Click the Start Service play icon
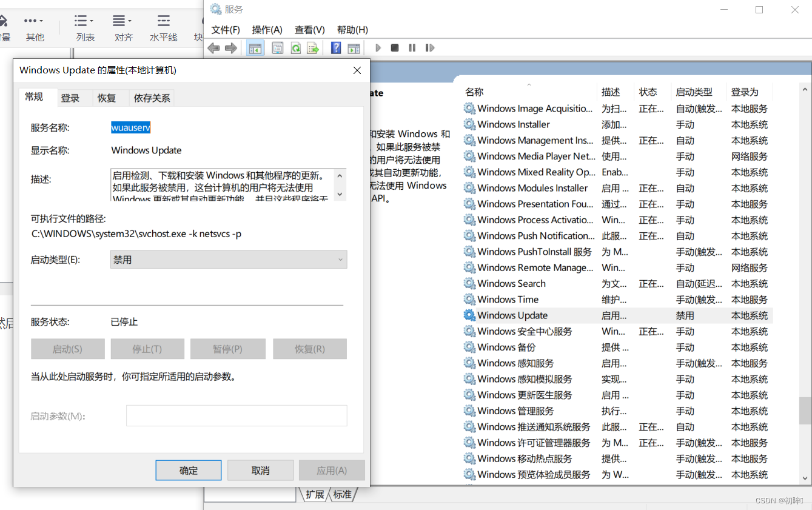812x510 pixels. point(378,48)
